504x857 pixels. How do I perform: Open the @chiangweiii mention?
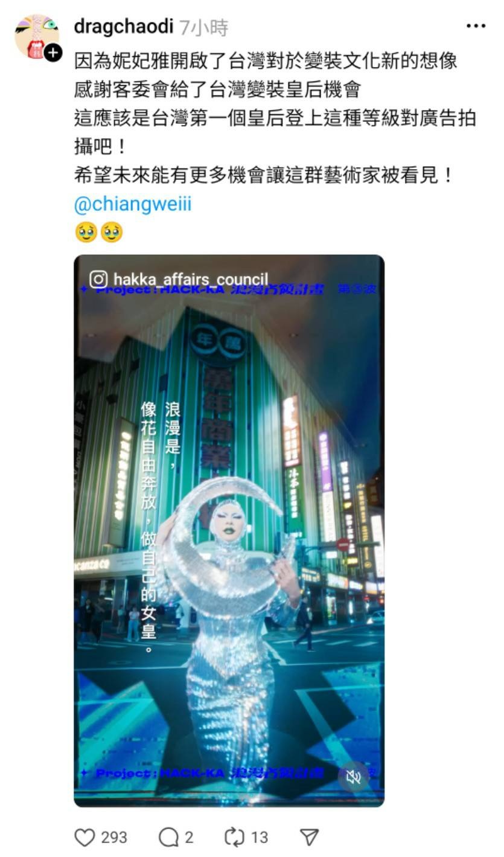click(133, 204)
